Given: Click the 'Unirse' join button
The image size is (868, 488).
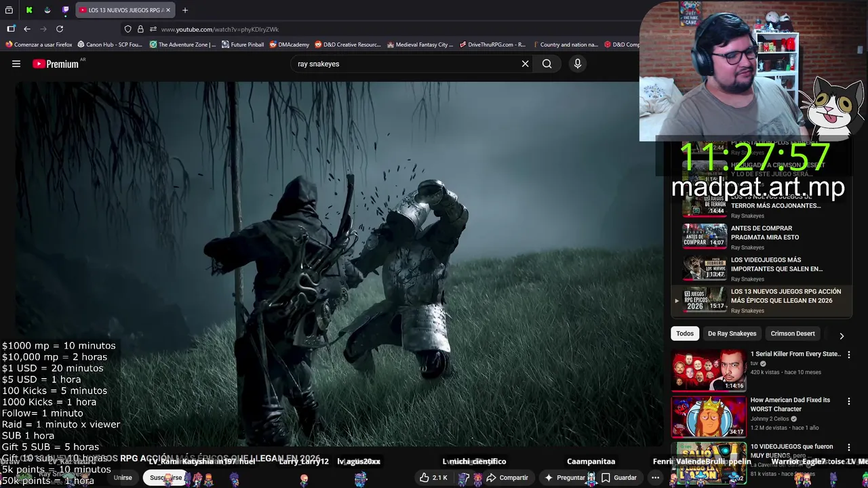Looking at the screenshot, I should pyautogui.click(x=123, y=478).
